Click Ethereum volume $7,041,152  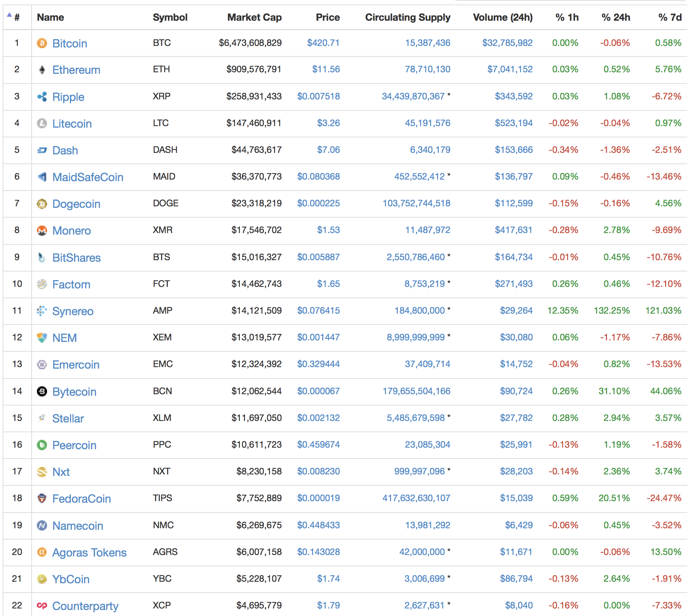click(x=510, y=69)
